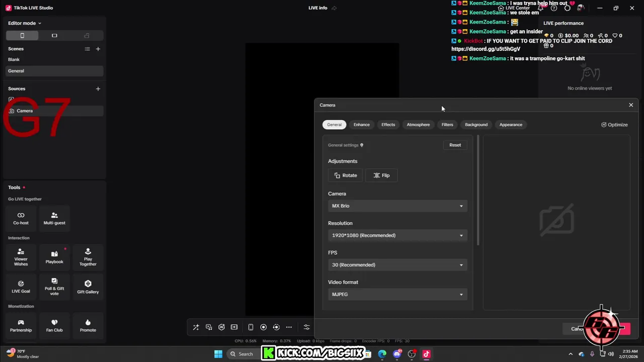644x362 pixels.
Task: Open Viewer Wishes
Action: tap(21, 257)
